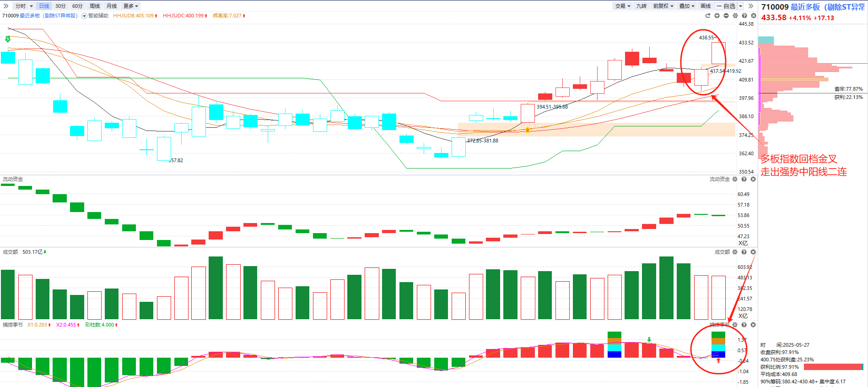Click the 394.51-395.68 gap label

[x=552, y=107]
